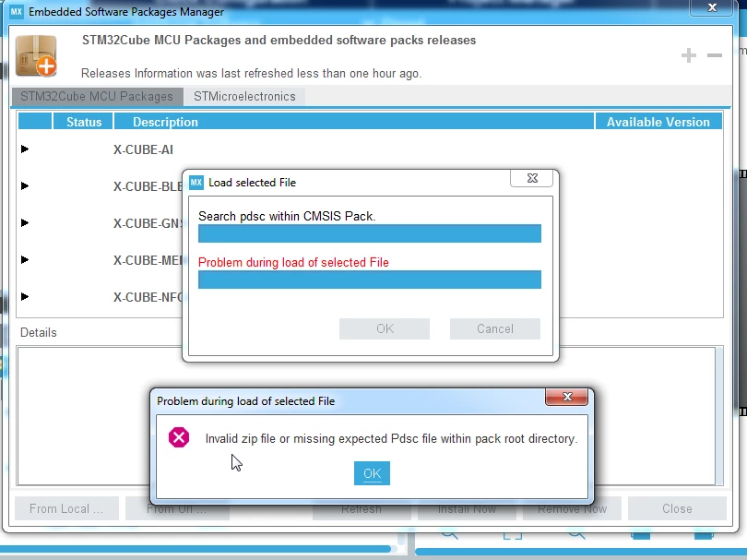Screen dimensions: 747x560
Task: Click the 'Problem during load' progress bar
Action: coord(370,280)
